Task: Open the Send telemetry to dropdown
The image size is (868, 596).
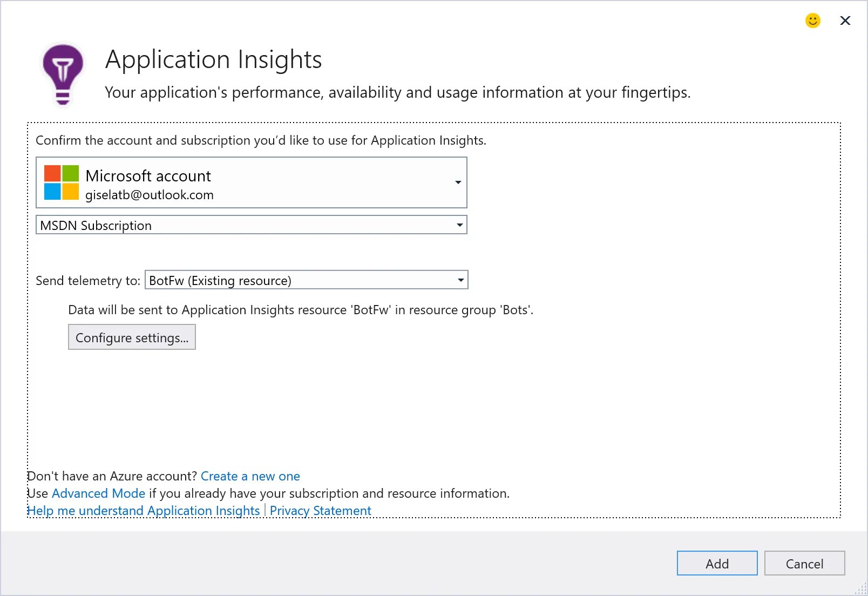Action: click(307, 280)
